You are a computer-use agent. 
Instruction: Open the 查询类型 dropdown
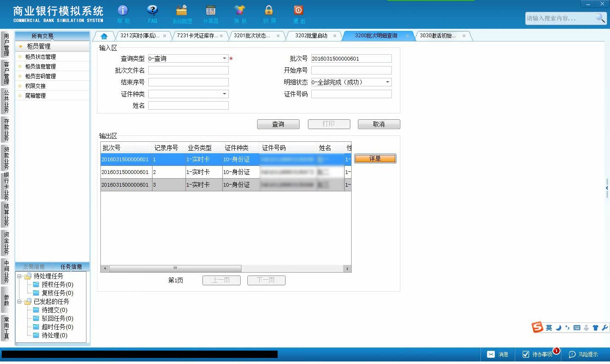(x=225, y=58)
